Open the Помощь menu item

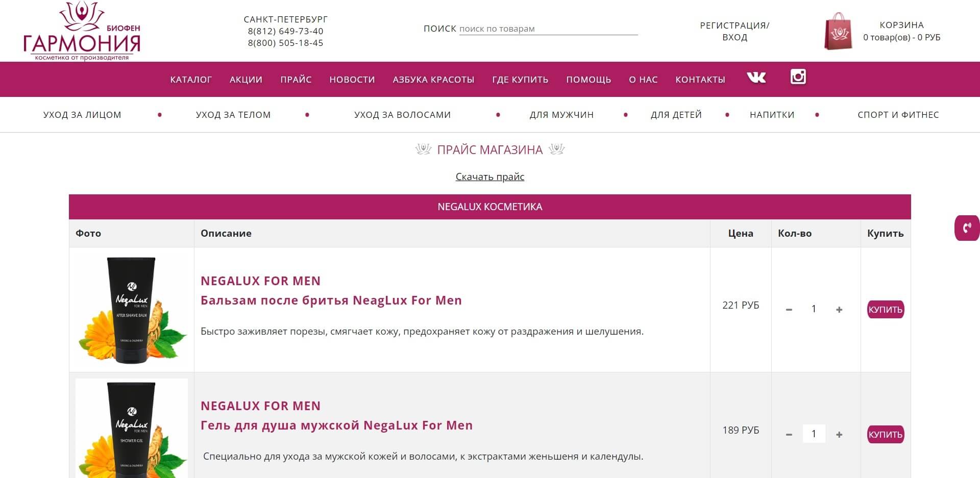click(x=589, y=80)
